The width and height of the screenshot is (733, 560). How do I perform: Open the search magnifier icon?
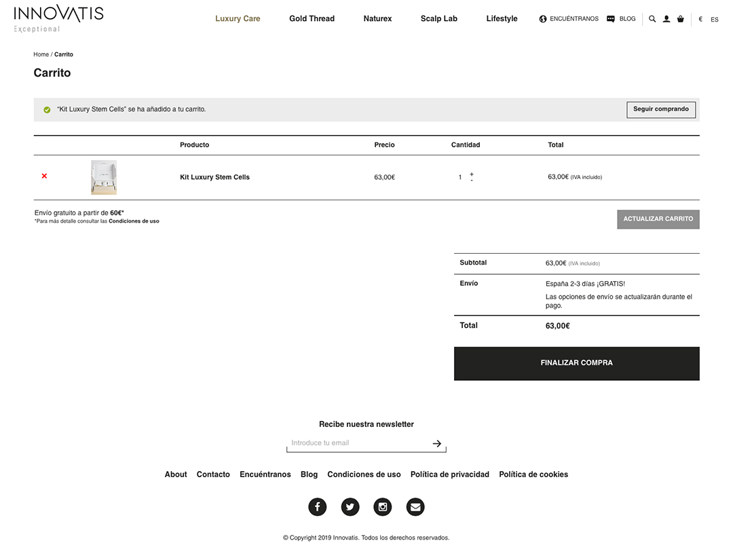pos(652,19)
